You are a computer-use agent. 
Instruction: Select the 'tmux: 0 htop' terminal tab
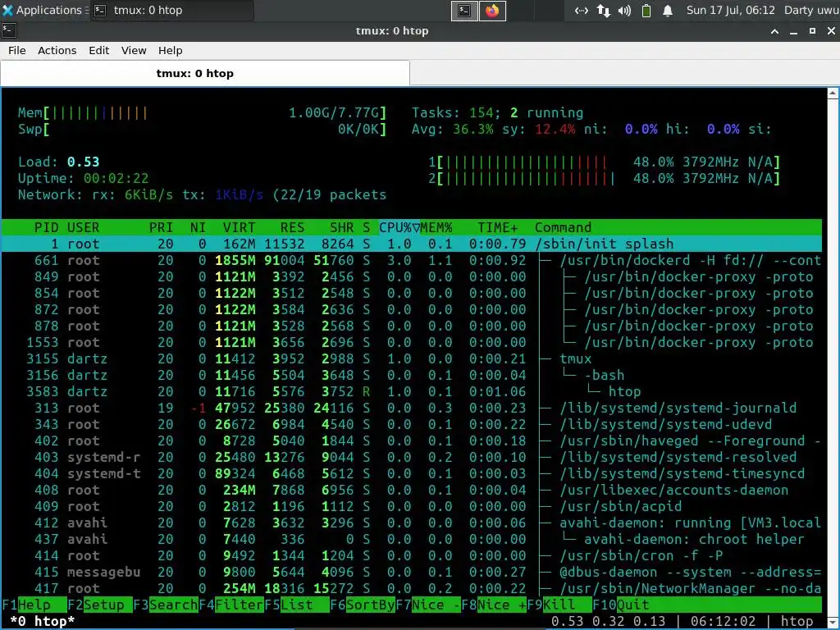(x=205, y=73)
